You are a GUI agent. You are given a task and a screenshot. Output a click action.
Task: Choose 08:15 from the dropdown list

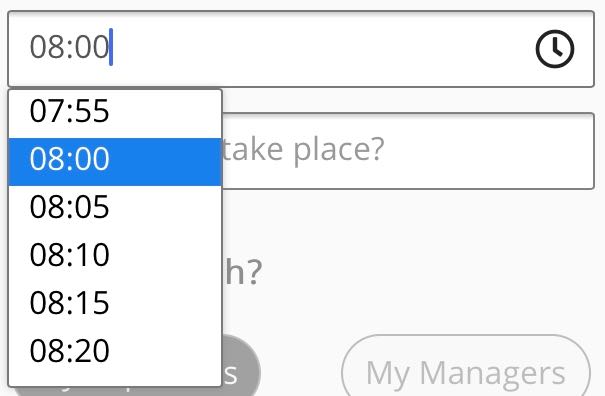coord(115,305)
